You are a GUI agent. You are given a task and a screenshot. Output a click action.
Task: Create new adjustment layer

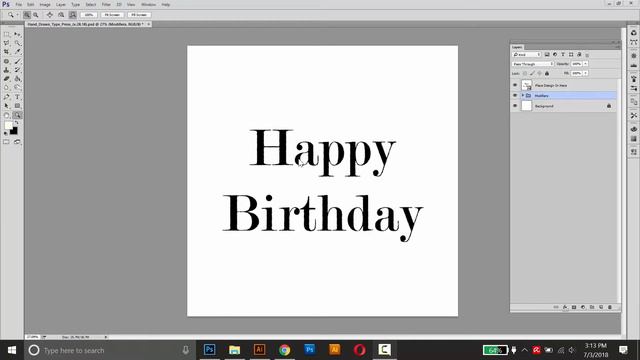coord(583,307)
